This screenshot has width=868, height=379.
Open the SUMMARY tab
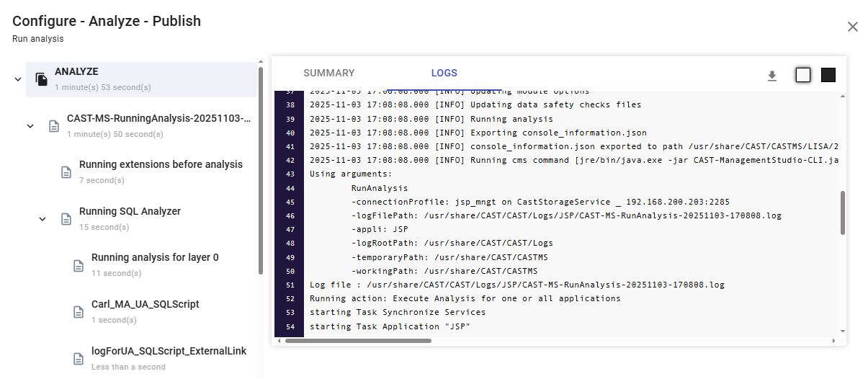(x=328, y=73)
